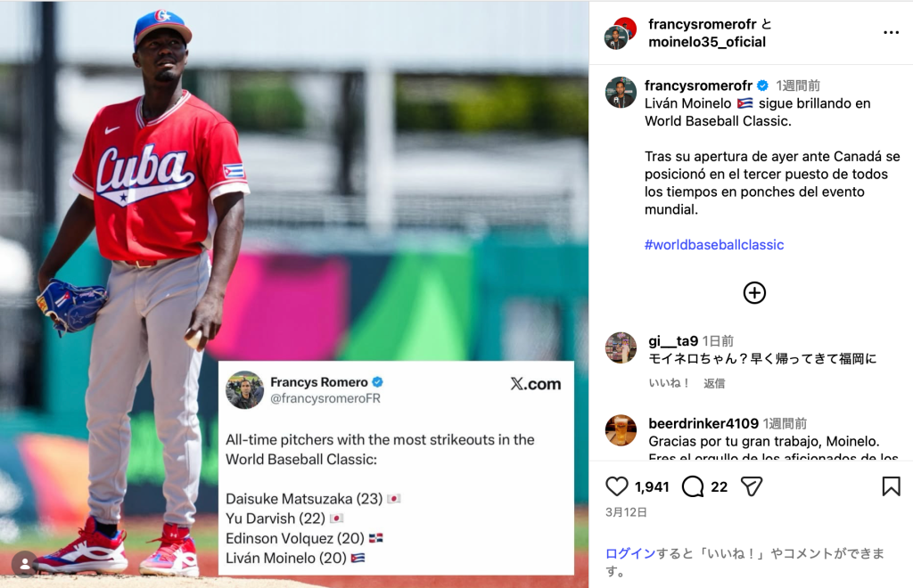
Task: Open francysromerofr username in the header
Action: click(x=703, y=24)
